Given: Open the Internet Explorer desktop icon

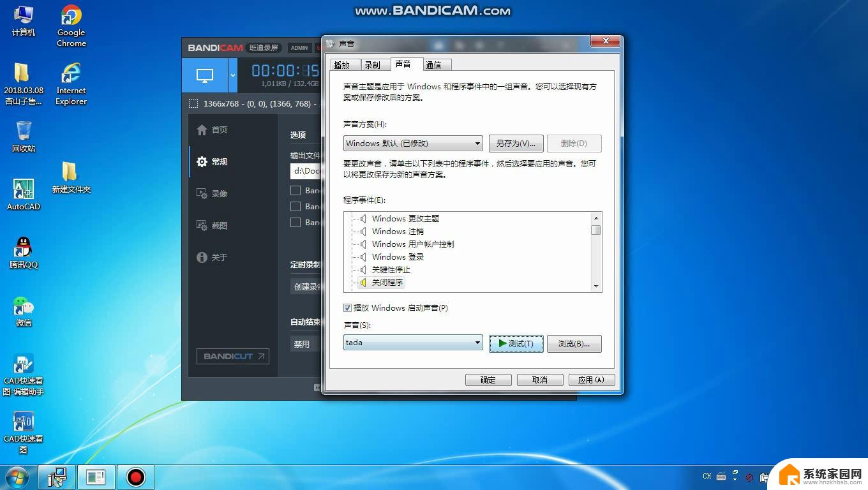Looking at the screenshot, I should (71, 84).
